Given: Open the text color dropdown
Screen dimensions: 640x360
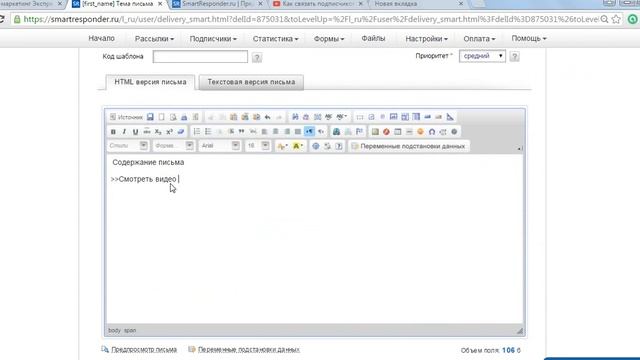Looking at the screenshot, I should pyautogui.click(x=282, y=146).
